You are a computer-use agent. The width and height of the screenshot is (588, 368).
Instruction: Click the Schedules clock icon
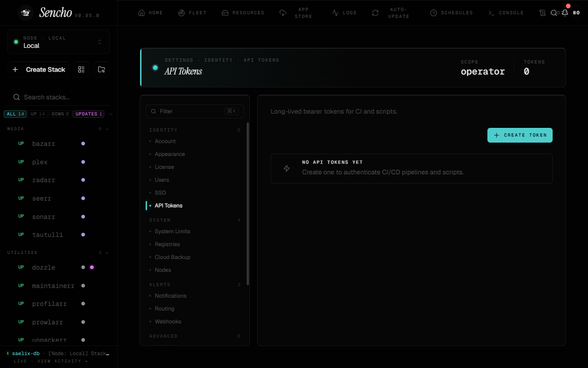(434, 13)
